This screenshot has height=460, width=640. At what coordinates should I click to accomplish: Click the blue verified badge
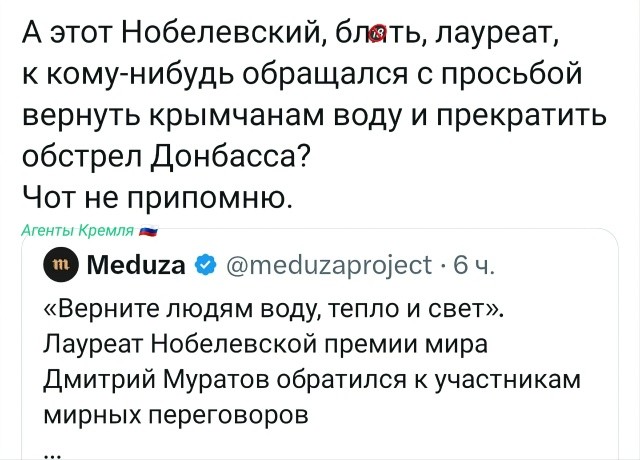(203, 266)
